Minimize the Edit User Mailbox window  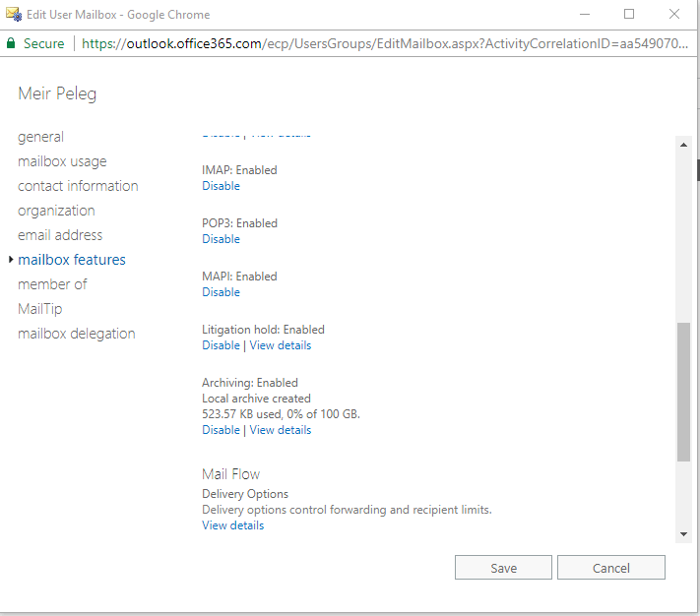click(585, 15)
